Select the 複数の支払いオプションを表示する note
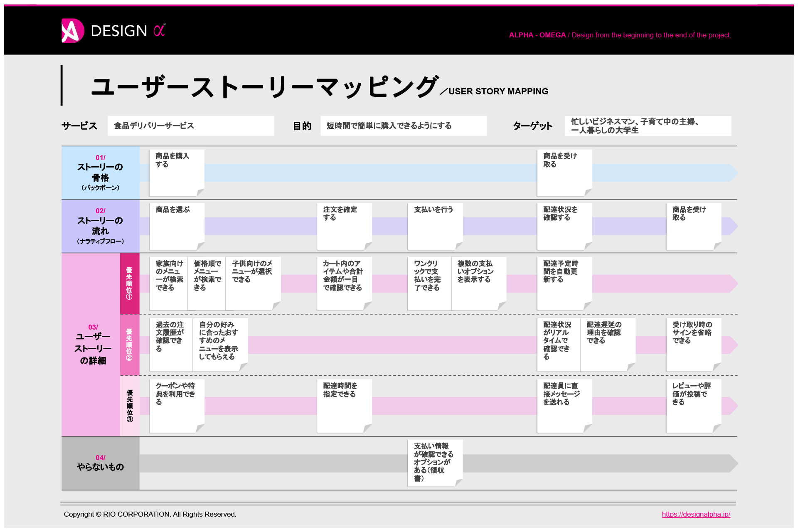Screen dimensions: 798x532 (479, 283)
